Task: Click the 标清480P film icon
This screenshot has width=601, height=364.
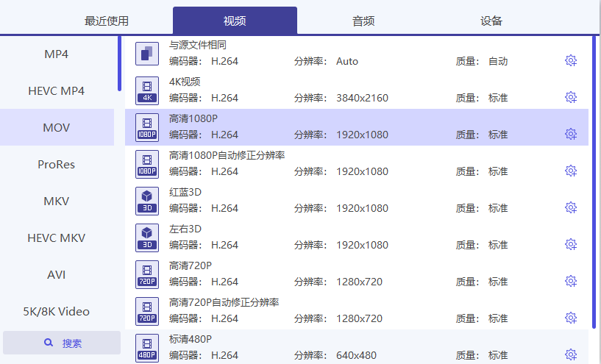Action: pyautogui.click(x=147, y=348)
